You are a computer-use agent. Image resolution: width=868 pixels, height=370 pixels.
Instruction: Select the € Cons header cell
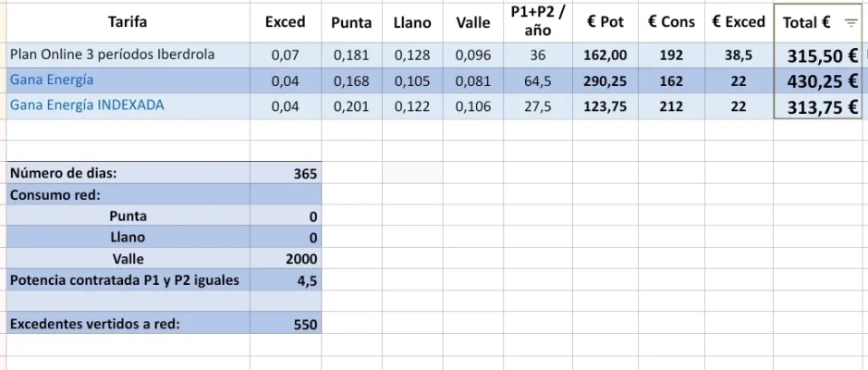tap(671, 23)
